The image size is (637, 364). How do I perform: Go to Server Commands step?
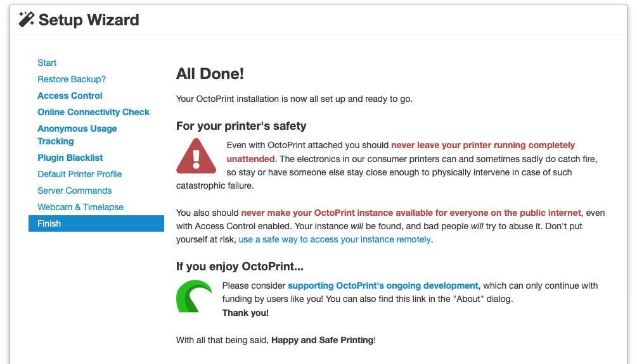(x=74, y=191)
